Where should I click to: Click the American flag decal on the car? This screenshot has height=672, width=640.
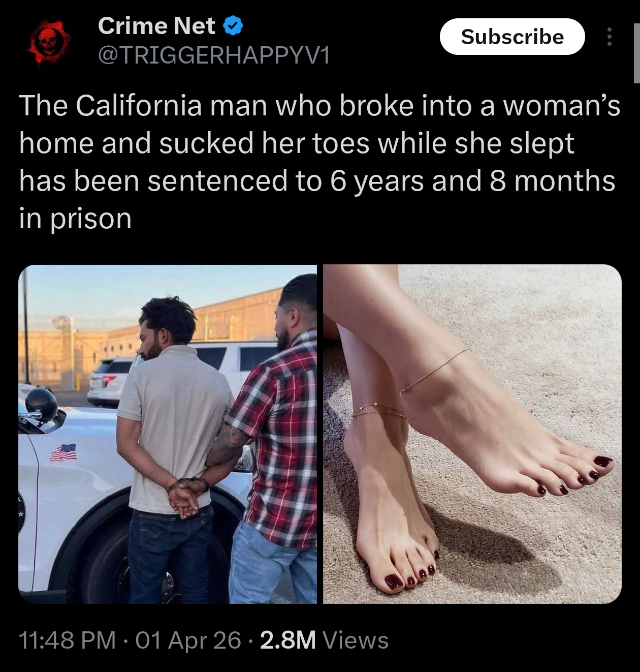coord(63,452)
